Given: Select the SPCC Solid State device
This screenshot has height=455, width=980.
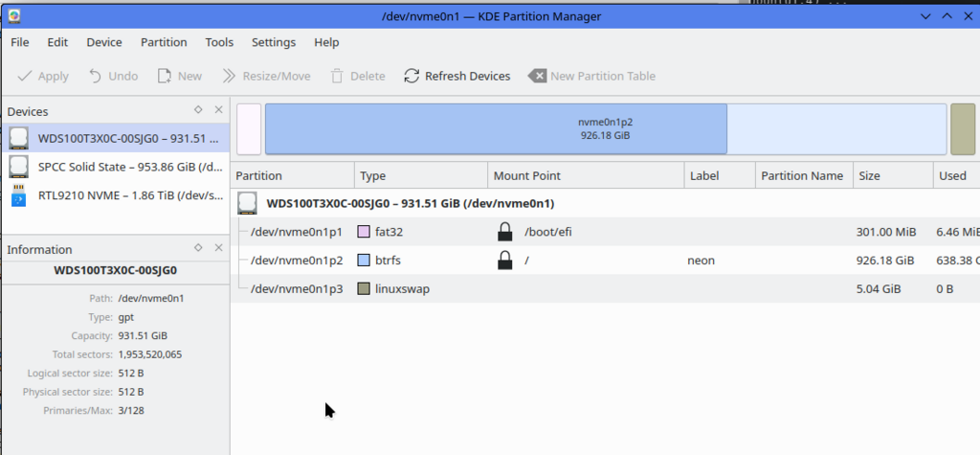Looking at the screenshot, I should (116, 167).
